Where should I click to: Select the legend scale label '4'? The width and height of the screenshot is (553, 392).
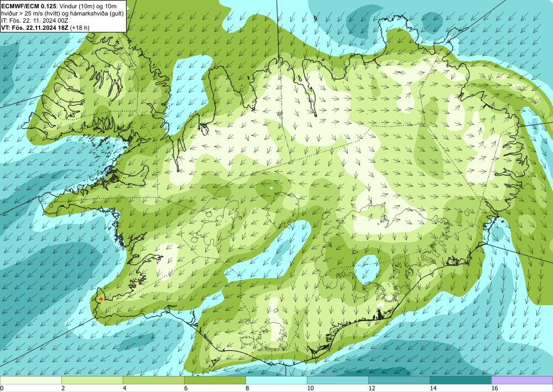(x=124, y=389)
